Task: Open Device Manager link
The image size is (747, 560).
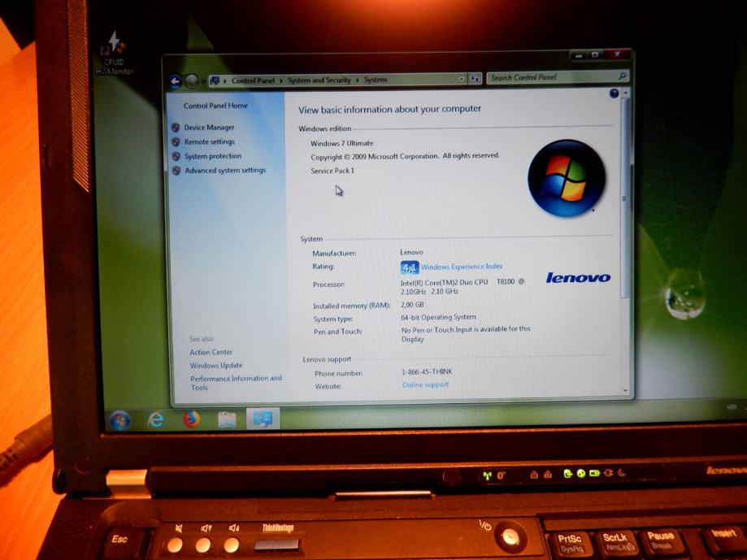Action: click(x=209, y=128)
